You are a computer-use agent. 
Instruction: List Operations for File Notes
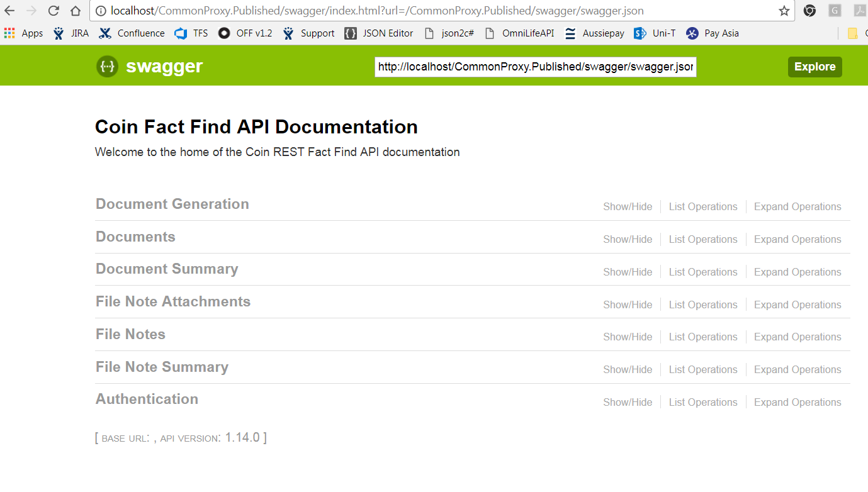703,337
